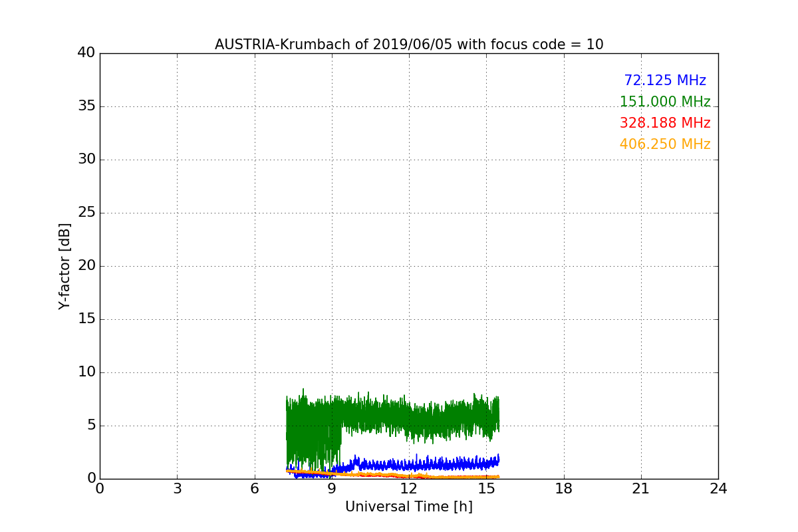Click the y-axis tick label 35
The image size is (798, 532).
tap(86, 106)
